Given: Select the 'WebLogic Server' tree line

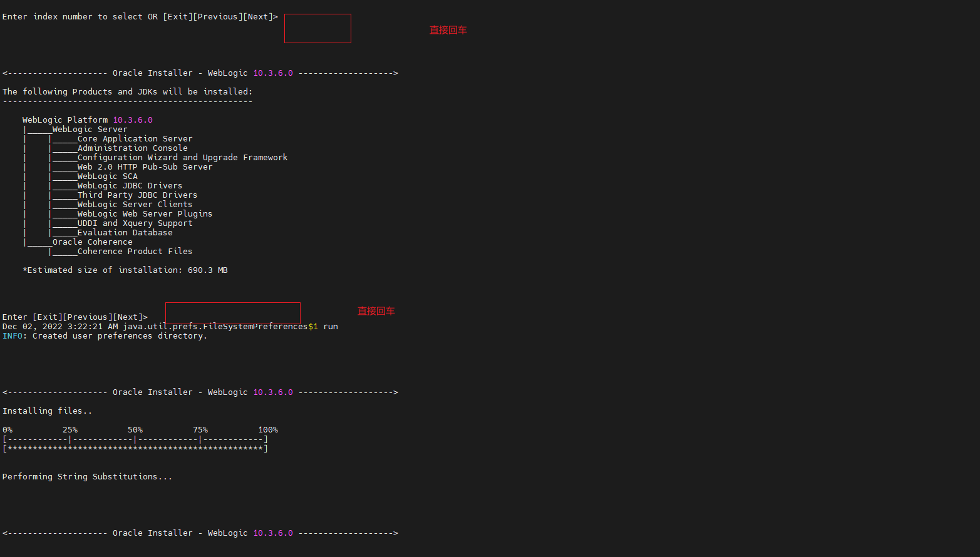Looking at the screenshot, I should coord(90,129).
